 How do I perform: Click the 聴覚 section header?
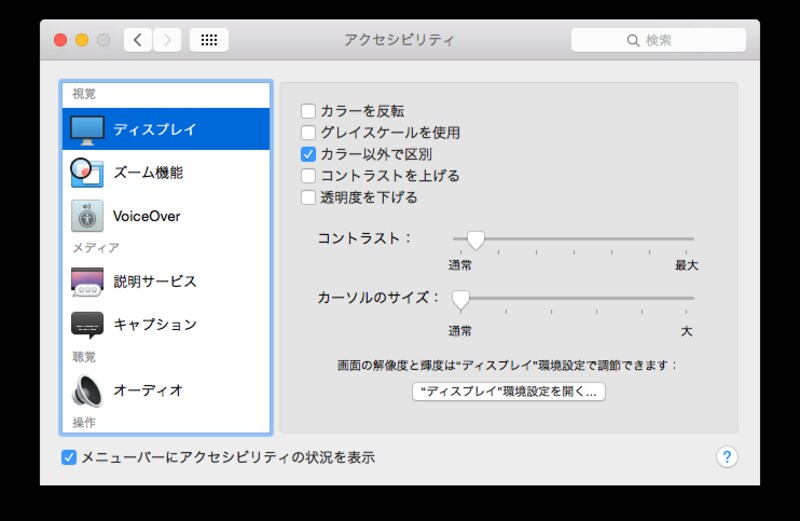[x=84, y=357]
